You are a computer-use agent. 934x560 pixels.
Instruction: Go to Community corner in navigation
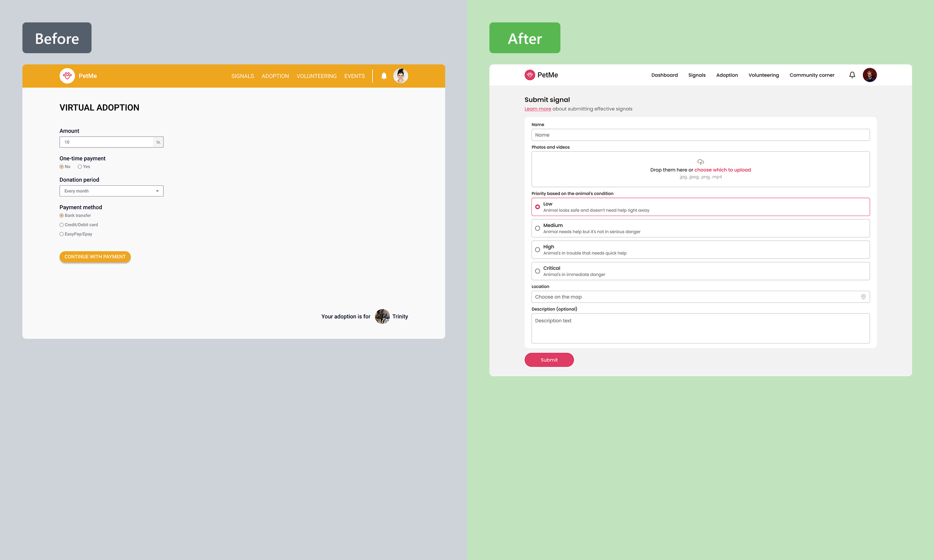pyautogui.click(x=812, y=75)
